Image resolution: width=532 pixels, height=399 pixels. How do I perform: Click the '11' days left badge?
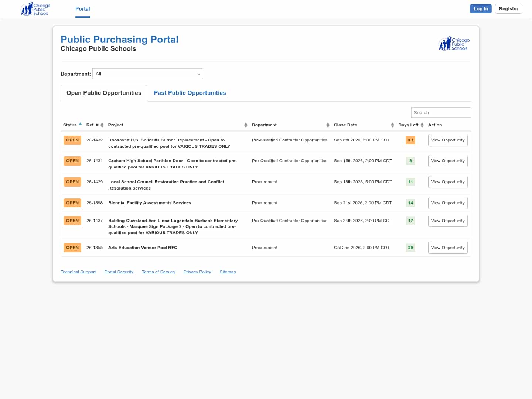click(x=410, y=182)
